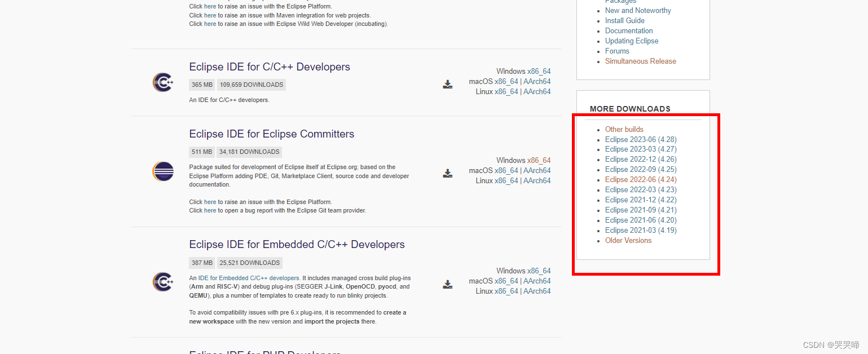Select Eclipse 2021-12 (4.22) release

641,200
